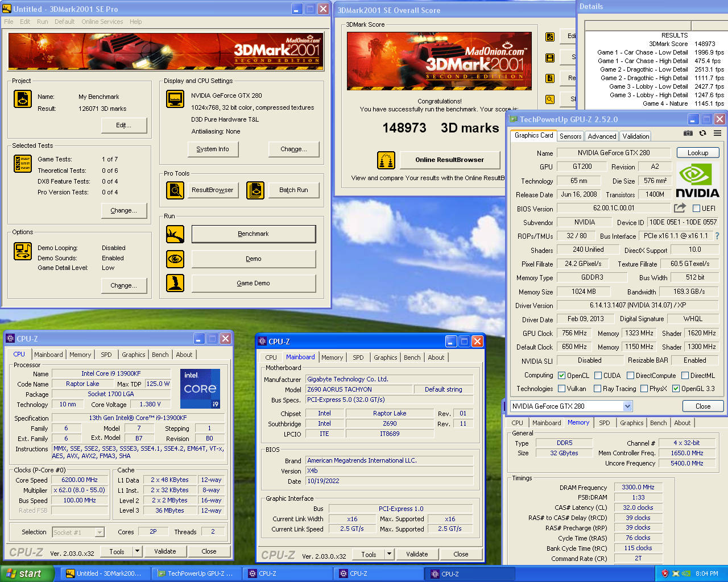Click the Change button under Selected Tests
The width and height of the screenshot is (728, 582).
click(x=123, y=210)
